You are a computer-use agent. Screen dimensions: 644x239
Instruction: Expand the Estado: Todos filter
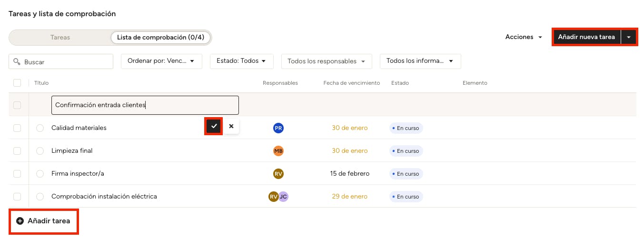241,61
